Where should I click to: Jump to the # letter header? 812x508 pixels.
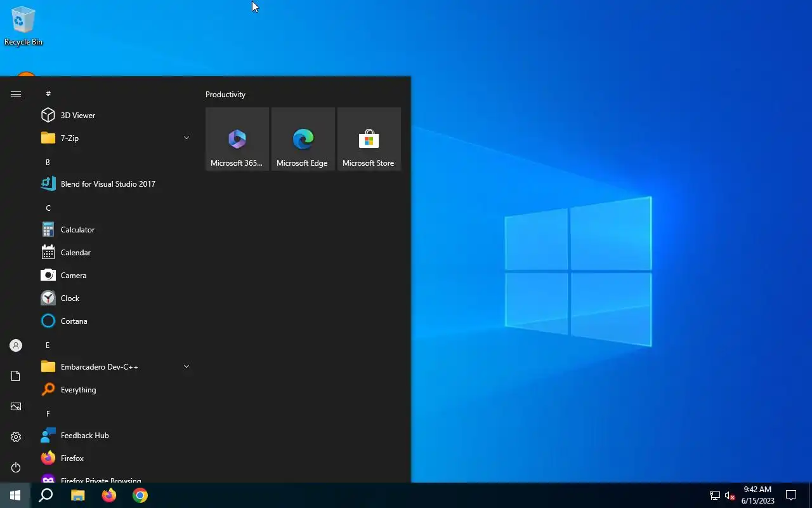click(x=48, y=93)
